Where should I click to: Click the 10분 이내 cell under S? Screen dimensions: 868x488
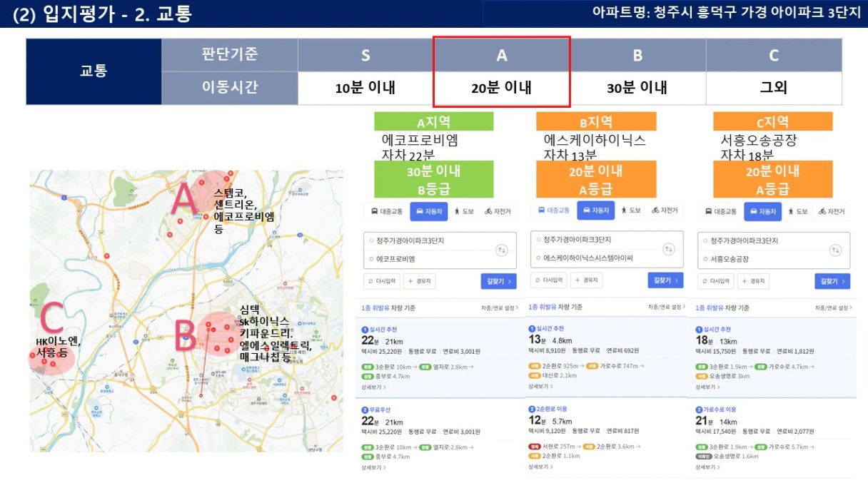pyautogui.click(x=365, y=88)
